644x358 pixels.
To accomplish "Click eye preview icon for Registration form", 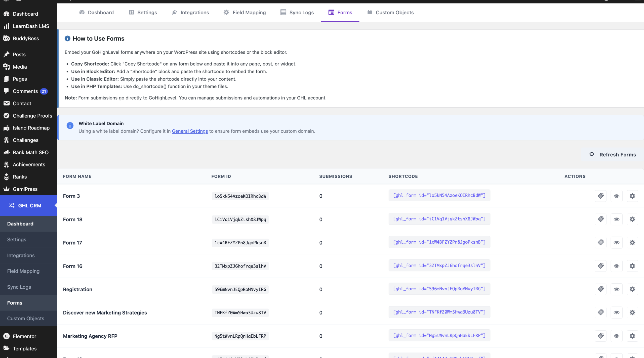I will click(616, 289).
